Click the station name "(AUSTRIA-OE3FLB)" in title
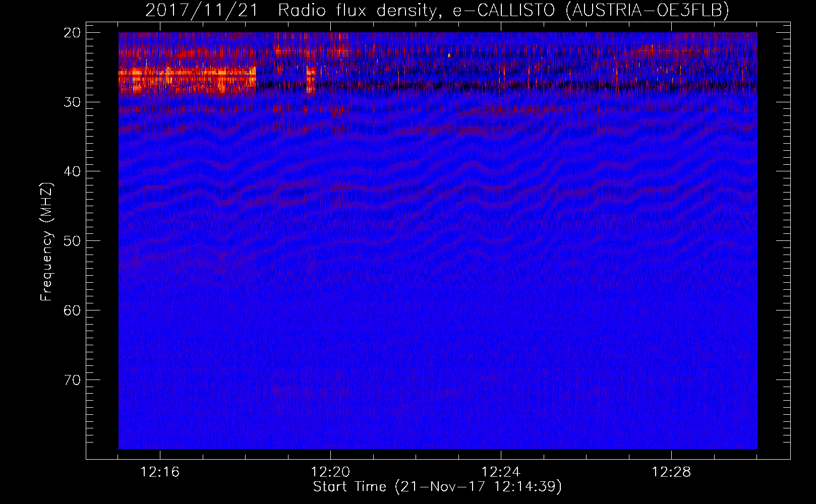Viewport: 816px width, 504px height. coord(648,10)
